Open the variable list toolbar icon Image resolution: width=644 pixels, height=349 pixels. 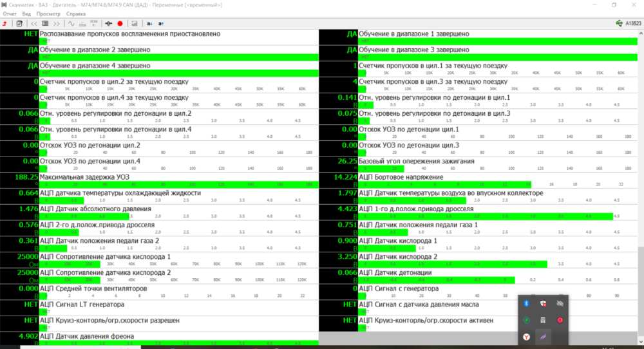click(x=45, y=24)
